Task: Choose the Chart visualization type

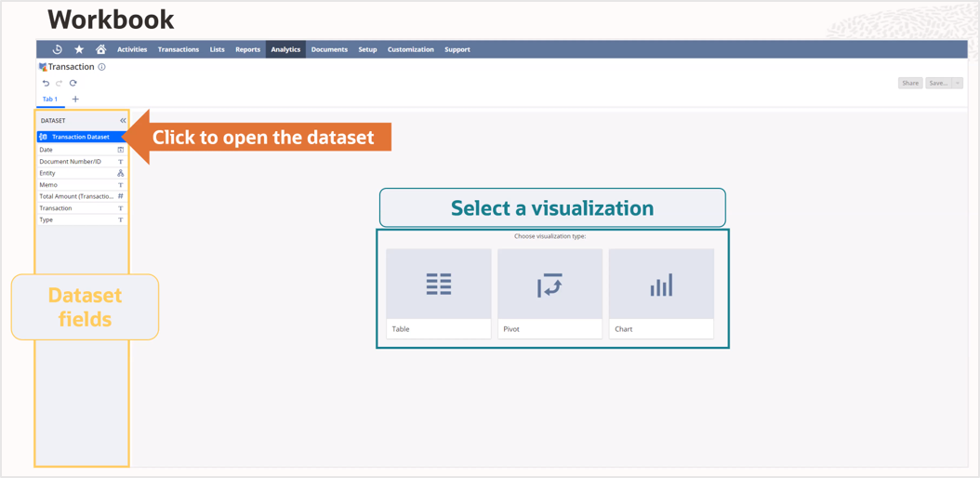Action: click(661, 293)
